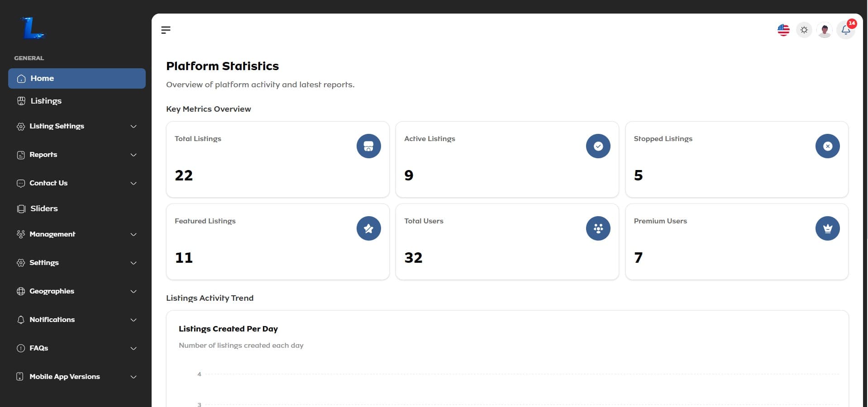Click the Listings Activity Trend heading
Viewport: 868px width, 407px height.
(210, 298)
